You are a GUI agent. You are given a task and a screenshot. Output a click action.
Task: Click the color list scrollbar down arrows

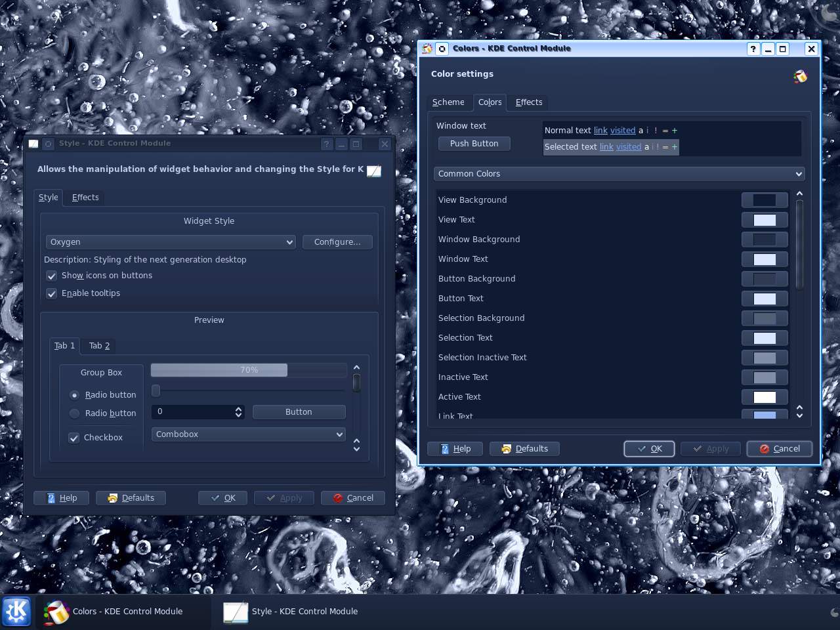(x=799, y=411)
